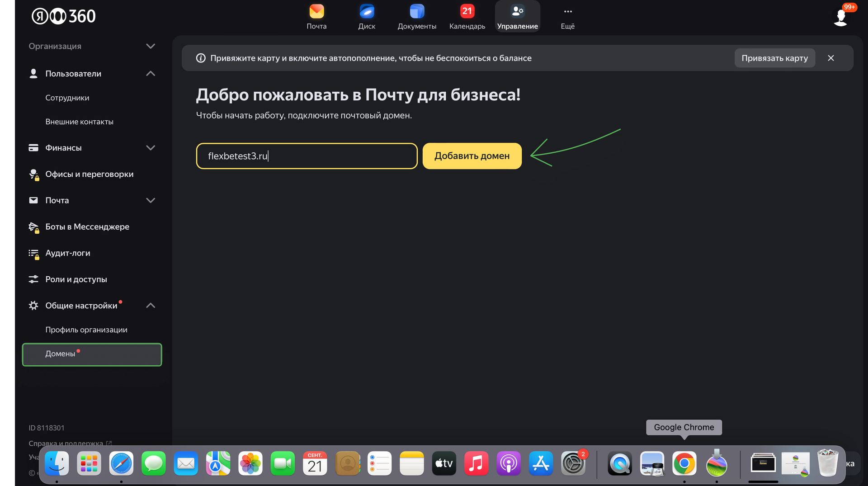This screenshot has height=486, width=868.
Task: Expand the Финансы section chevron
Action: tap(151, 147)
